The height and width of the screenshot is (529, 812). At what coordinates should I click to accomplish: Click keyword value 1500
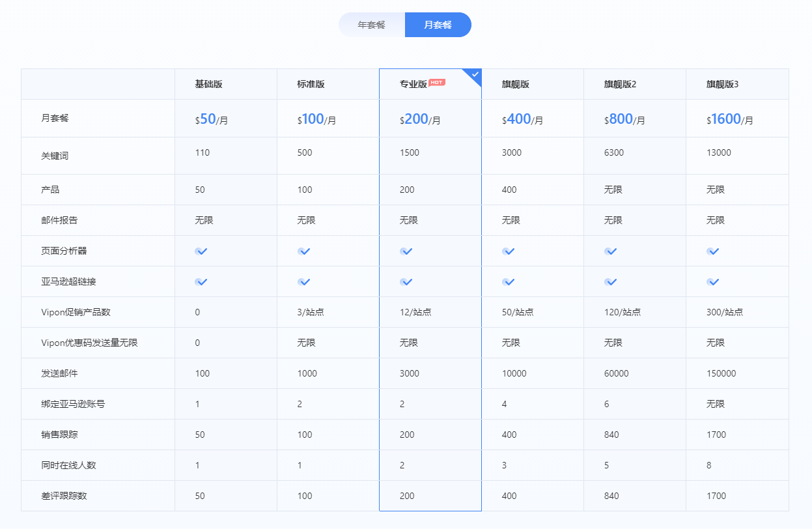410,152
